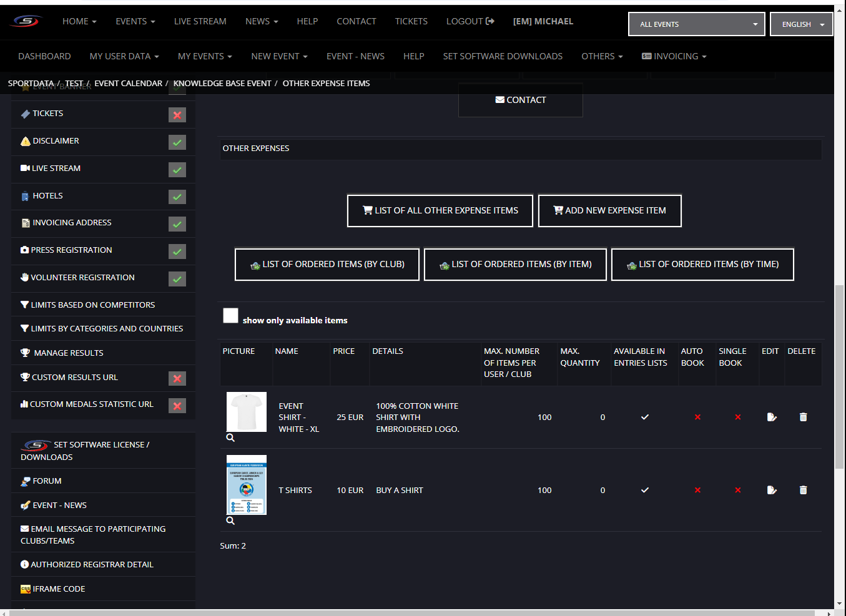Open List of Ordered Items (By Club)
Screen dimensions: 846x616
point(327,265)
